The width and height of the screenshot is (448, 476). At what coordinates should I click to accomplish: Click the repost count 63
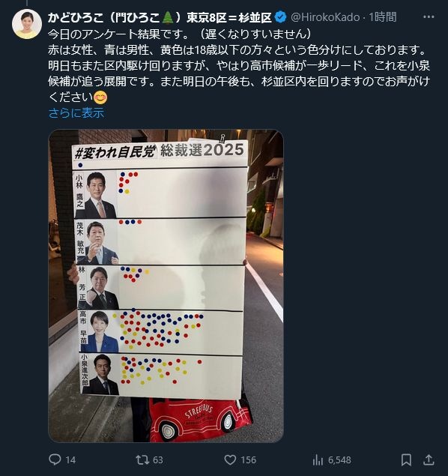coord(158,460)
